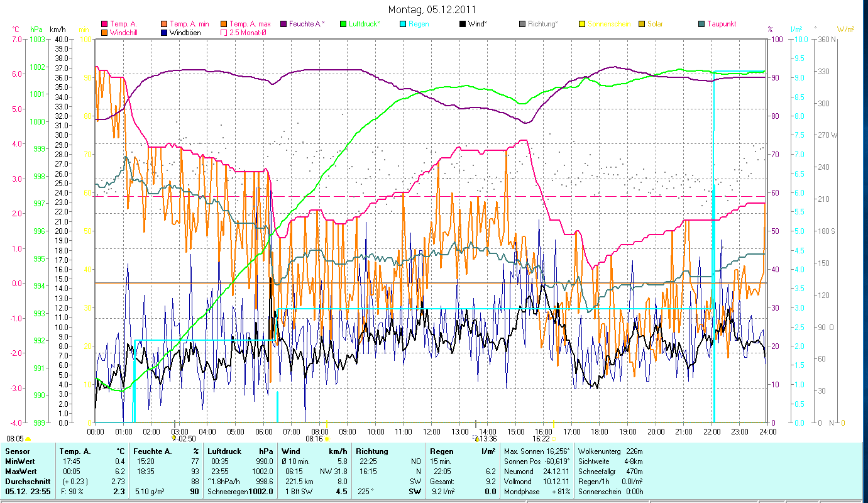868x503 pixels.
Task: Click the chart title Montag, 05.12.2011
Action: [x=432, y=9]
